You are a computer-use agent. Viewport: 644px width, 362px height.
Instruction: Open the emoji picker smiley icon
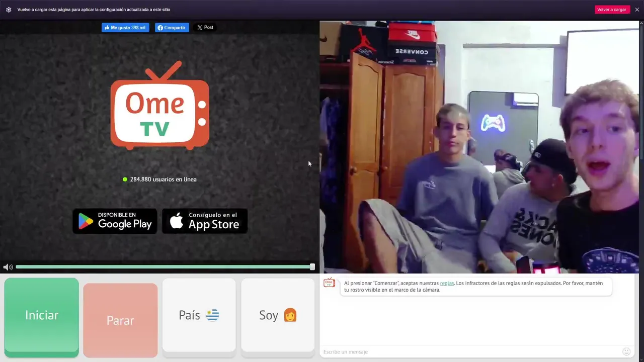tap(626, 351)
